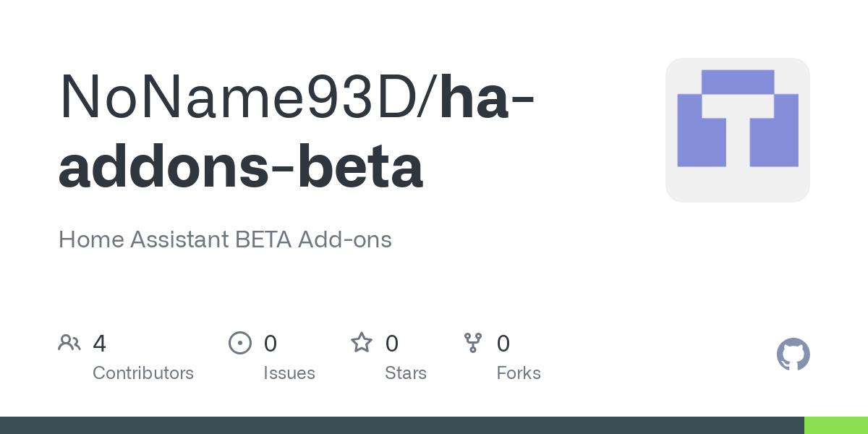
Task: Select the Home Assistant BETA Add-ons description
Action: click(x=225, y=239)
